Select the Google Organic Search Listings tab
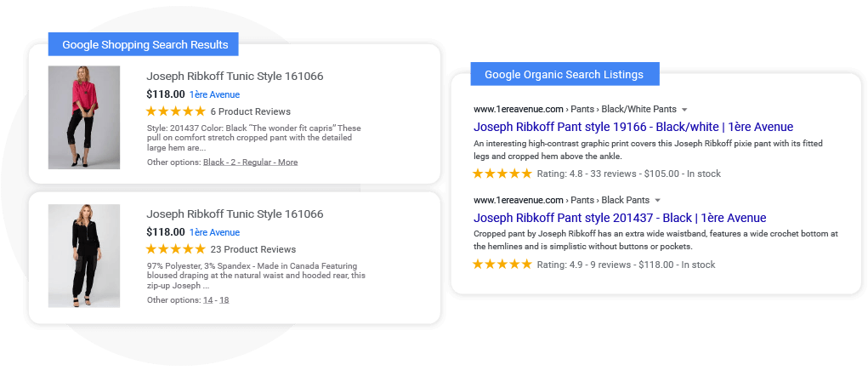 pyautogui.click(x=565, y=74)
